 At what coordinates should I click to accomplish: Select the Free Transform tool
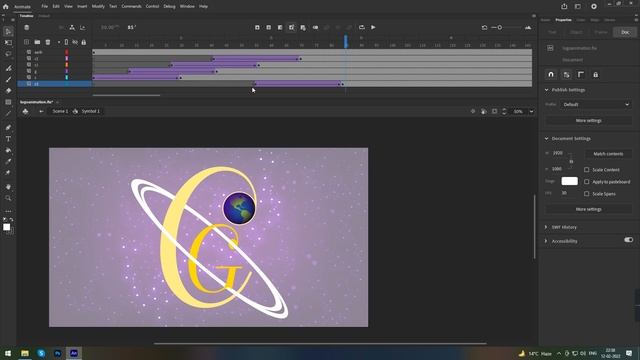[x=8, y=42]
